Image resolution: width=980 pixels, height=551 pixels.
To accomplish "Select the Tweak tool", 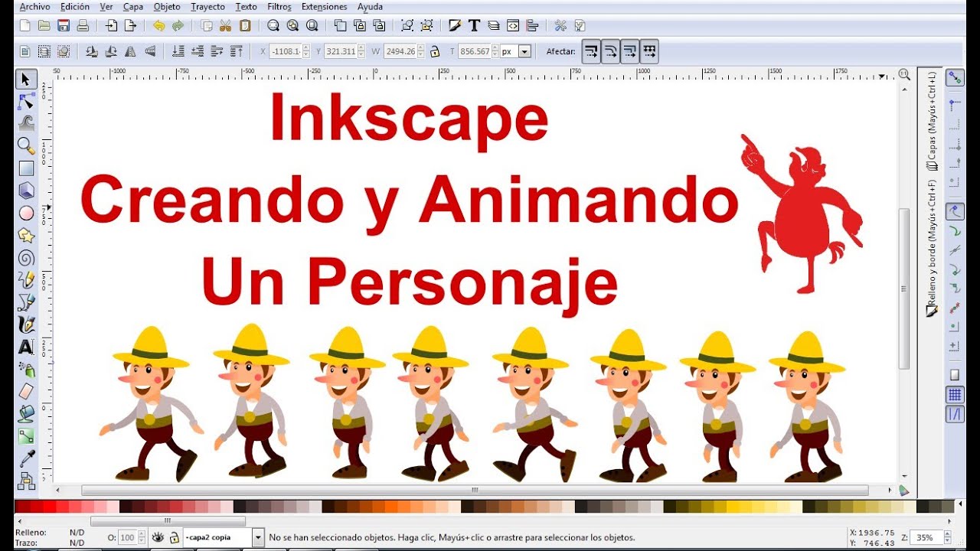I will click(26, 124).
